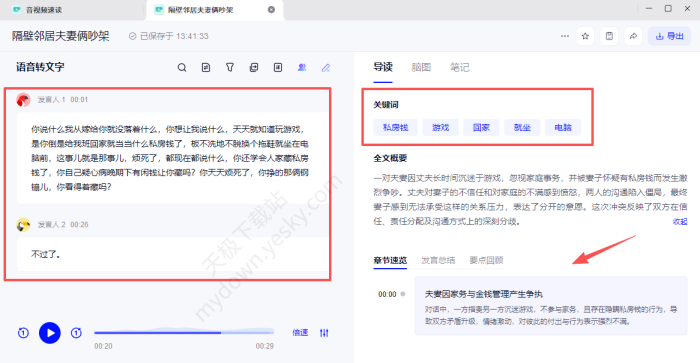Select the 章节速览 sub-tab

[390, 260]
